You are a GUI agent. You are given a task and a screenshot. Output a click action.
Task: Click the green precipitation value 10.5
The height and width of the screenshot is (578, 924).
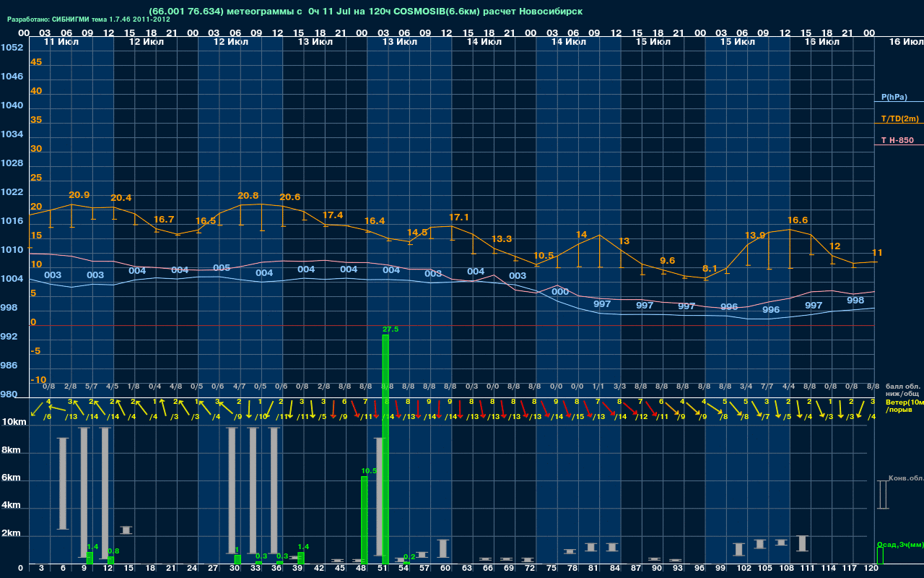coord(369,470)
